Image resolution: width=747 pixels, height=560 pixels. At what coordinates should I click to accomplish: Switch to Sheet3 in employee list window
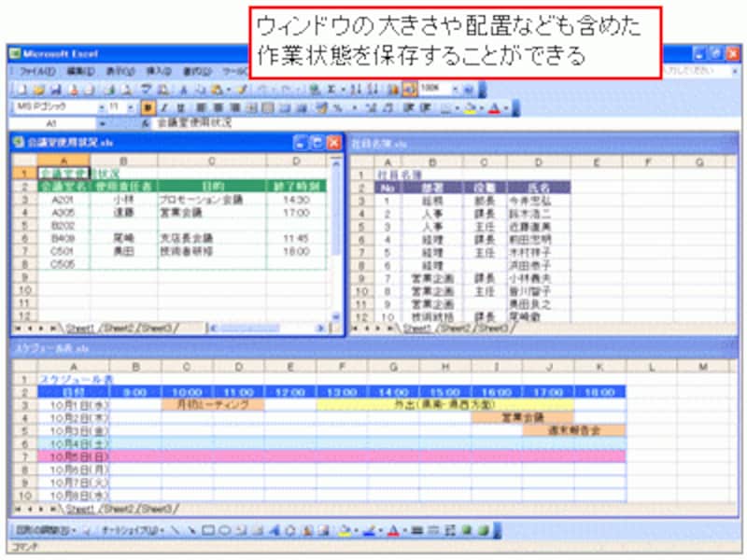[x=493, y=329]
